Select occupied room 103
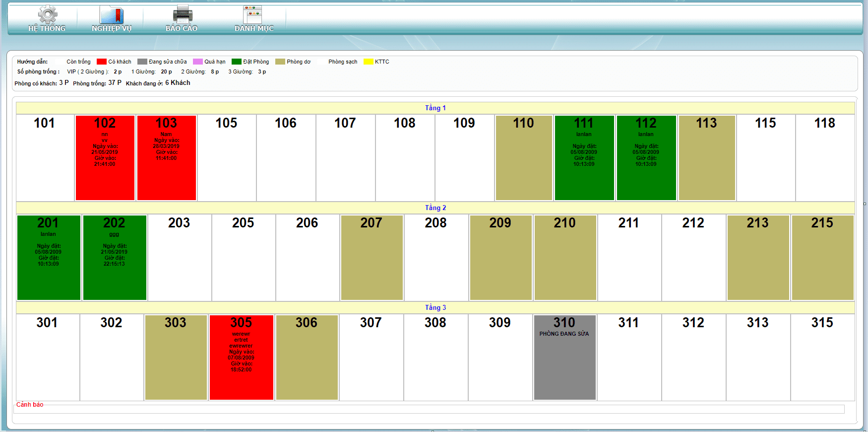The image size is (868, 432). [x=166, y=158]
